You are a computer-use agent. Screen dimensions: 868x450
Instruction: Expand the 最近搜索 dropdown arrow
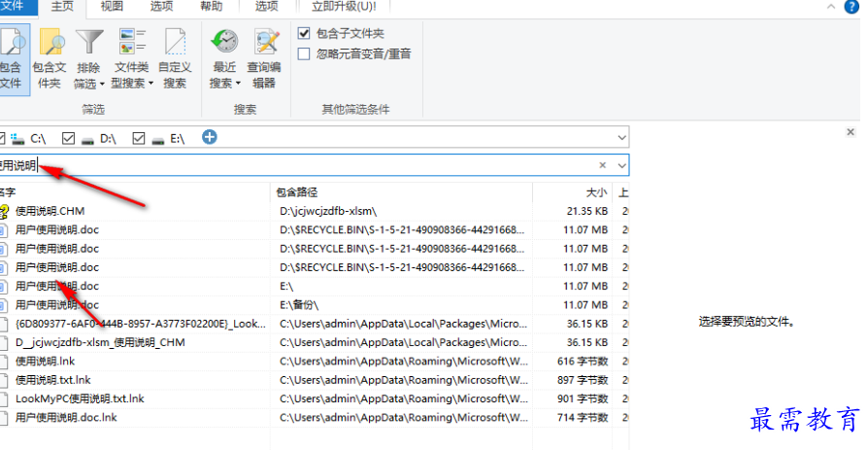(x=238, y=84)
